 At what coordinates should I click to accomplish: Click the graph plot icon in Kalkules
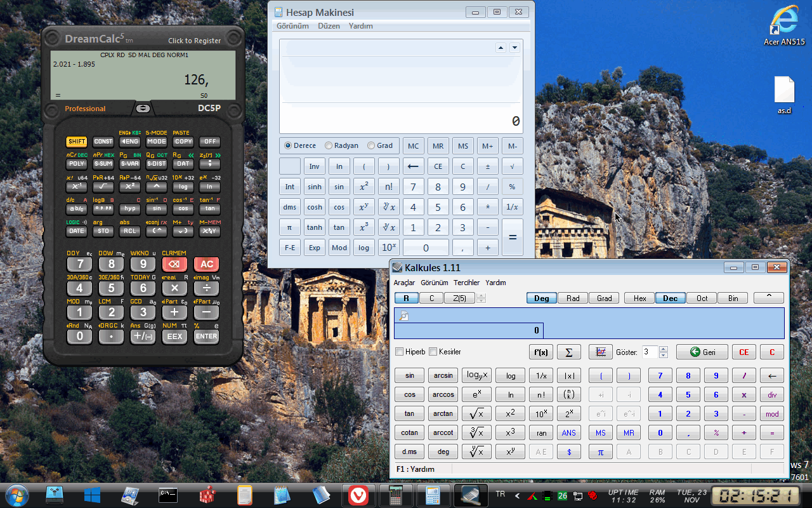tap(600, 352)
